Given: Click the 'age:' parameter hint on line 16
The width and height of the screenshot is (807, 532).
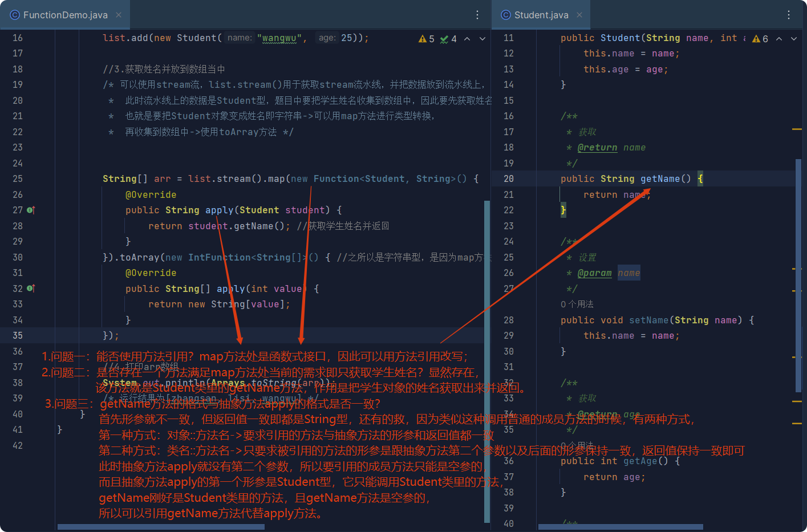Looking at the screenshot, I should [327, 38].
